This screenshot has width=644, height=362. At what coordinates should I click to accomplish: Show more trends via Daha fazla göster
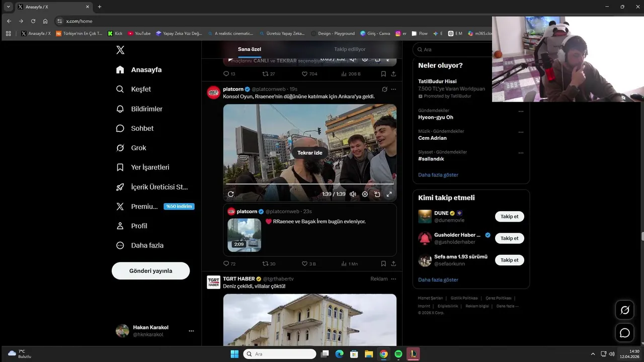point(438,175)
